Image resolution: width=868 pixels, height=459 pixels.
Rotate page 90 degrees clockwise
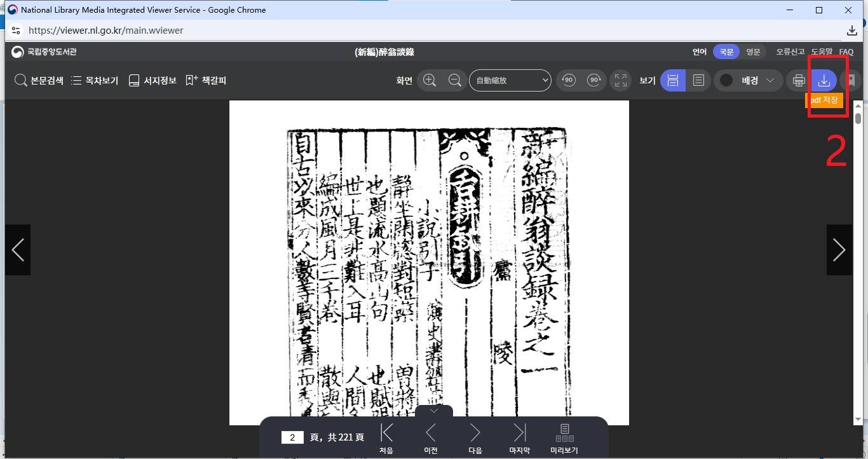[x=594, y=80]
